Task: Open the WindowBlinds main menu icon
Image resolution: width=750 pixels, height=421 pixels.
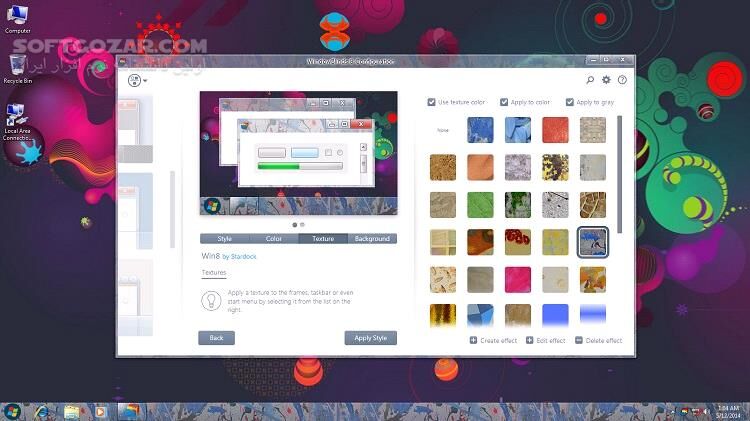Action: point(137,80)
